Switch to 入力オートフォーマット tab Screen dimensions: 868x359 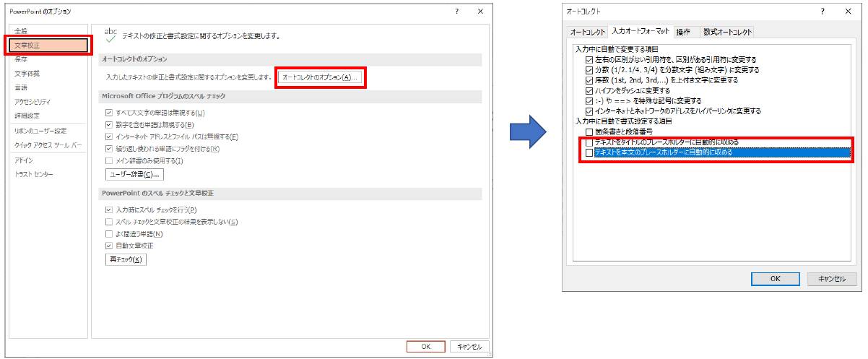640,31
